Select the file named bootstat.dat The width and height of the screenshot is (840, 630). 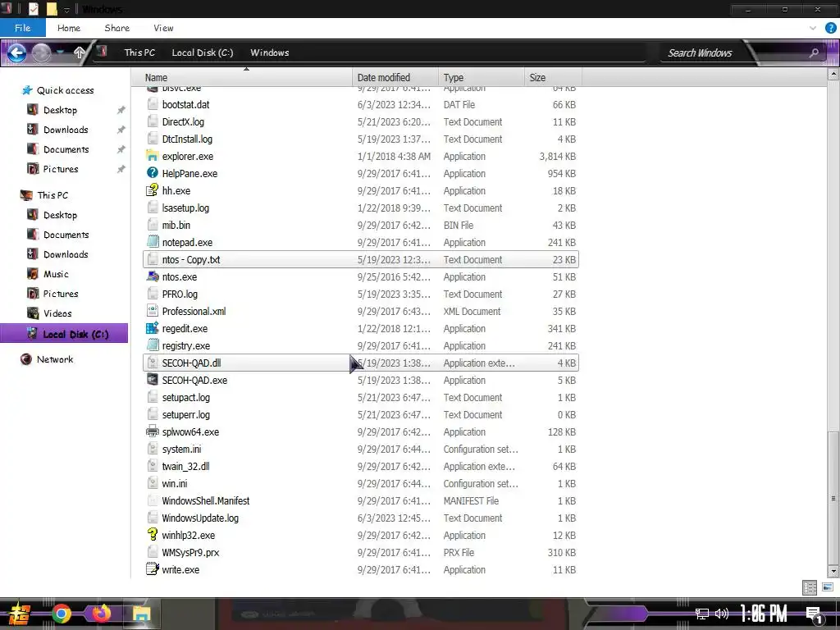point(361,104)
